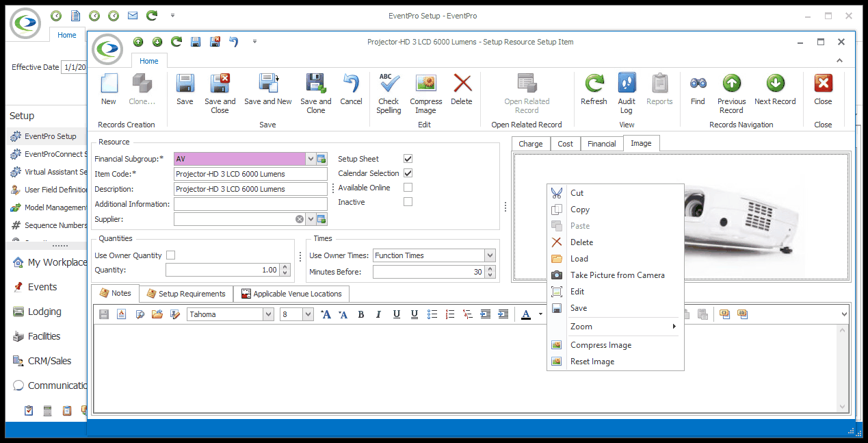
Task: Open the font color dropdown arrow
Action: point(540,315)
